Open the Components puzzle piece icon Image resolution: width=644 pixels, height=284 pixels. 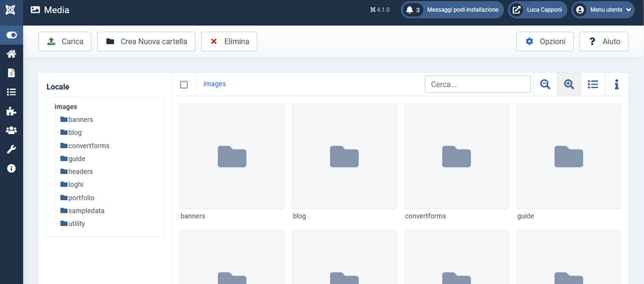coord(12,111)
